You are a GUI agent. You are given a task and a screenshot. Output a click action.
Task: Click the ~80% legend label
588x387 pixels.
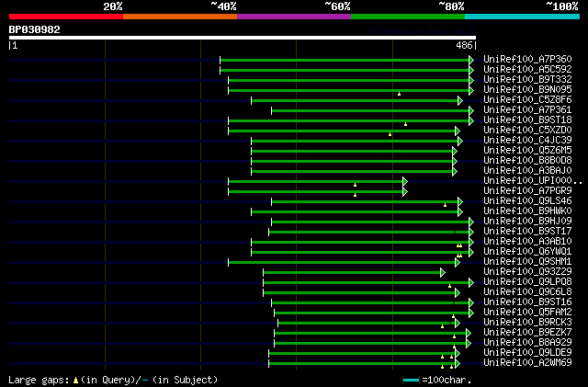point(451,6)
